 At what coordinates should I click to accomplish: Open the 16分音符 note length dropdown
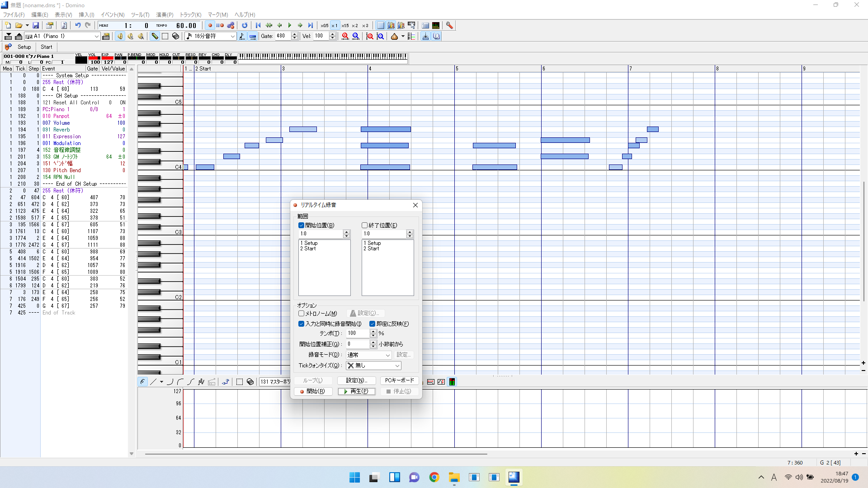[x=233, y=37]
